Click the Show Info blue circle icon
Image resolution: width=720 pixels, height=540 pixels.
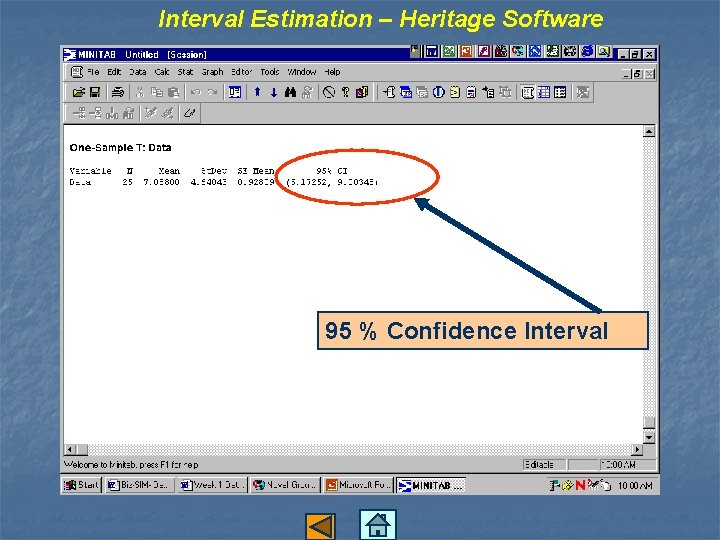tap(439, 92)
